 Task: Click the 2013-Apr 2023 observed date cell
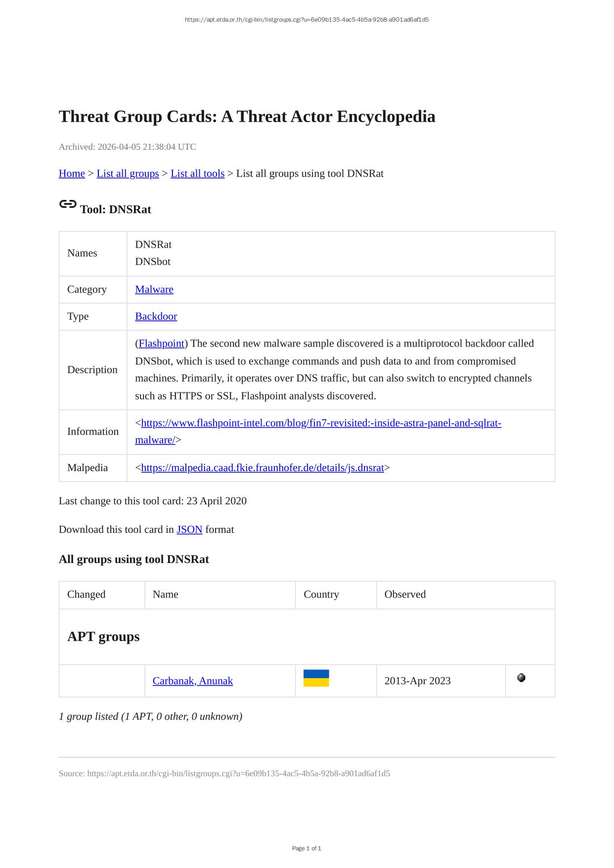417,681
